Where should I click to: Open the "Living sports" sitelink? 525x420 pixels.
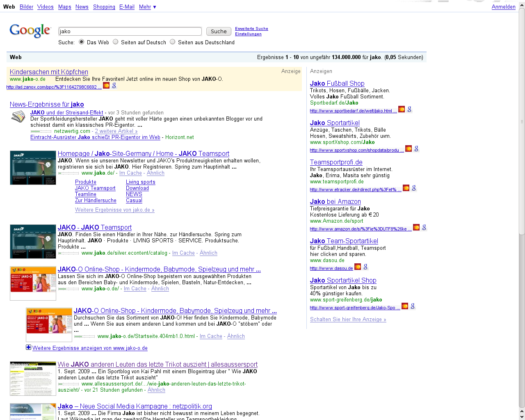(x=141, y=182)
